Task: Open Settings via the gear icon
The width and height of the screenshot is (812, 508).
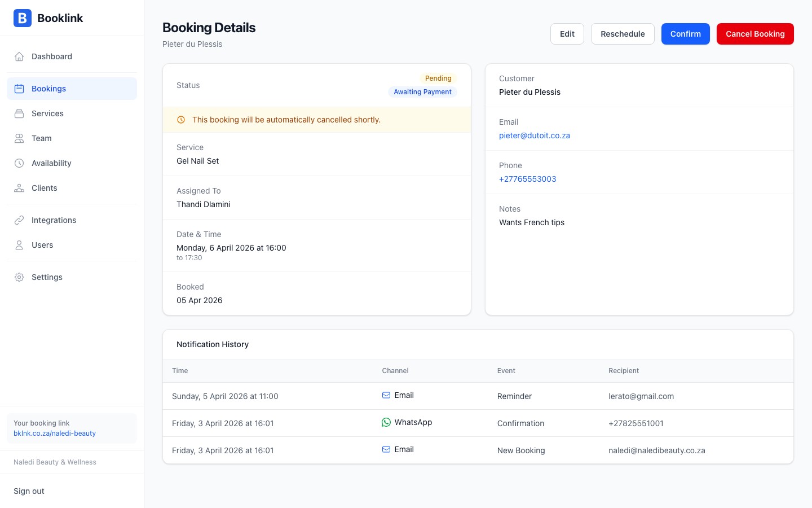Action: [19, 277]
